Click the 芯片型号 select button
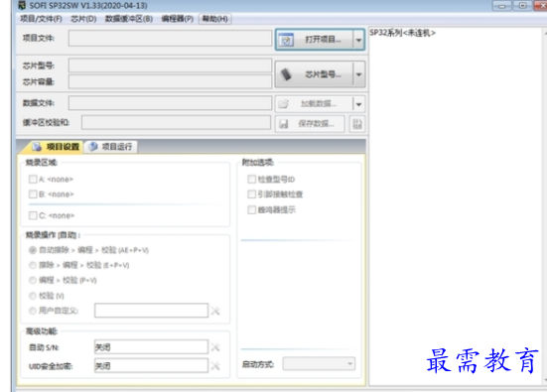The width and height of the screenshot is (547, 392). (314, 74)
